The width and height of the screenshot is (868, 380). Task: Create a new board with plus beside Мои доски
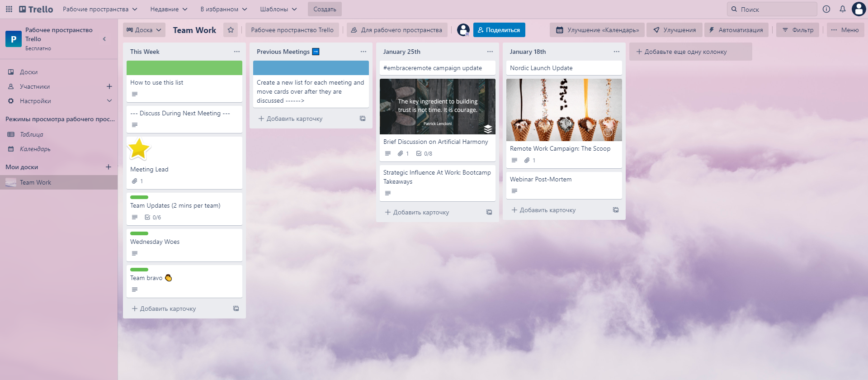click(x=108, y=167)
